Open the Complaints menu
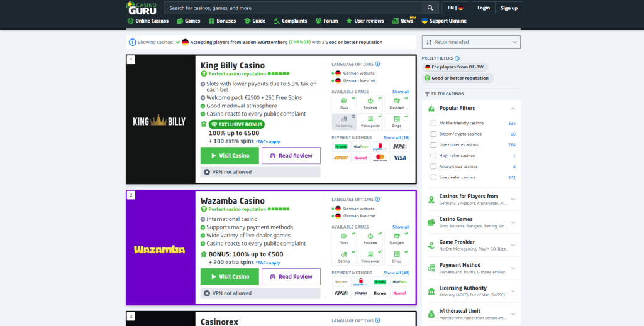644x326 pixels. coord(291,21)
